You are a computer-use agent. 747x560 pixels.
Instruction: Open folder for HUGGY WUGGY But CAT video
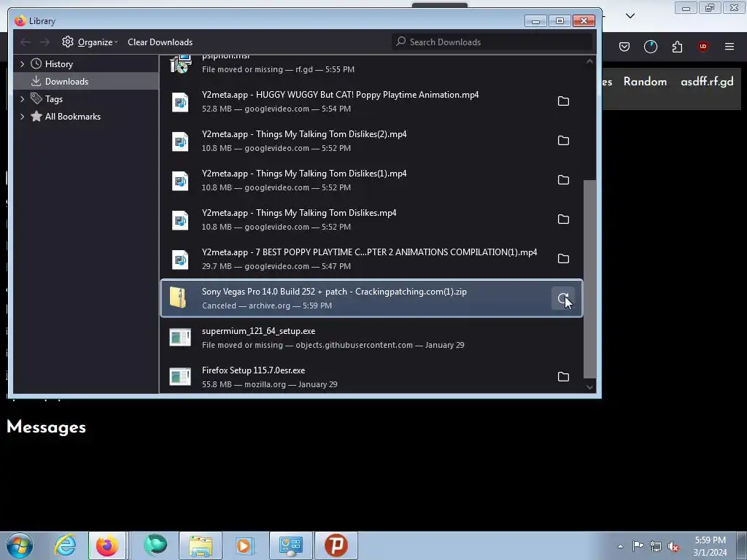coord(563,101)
